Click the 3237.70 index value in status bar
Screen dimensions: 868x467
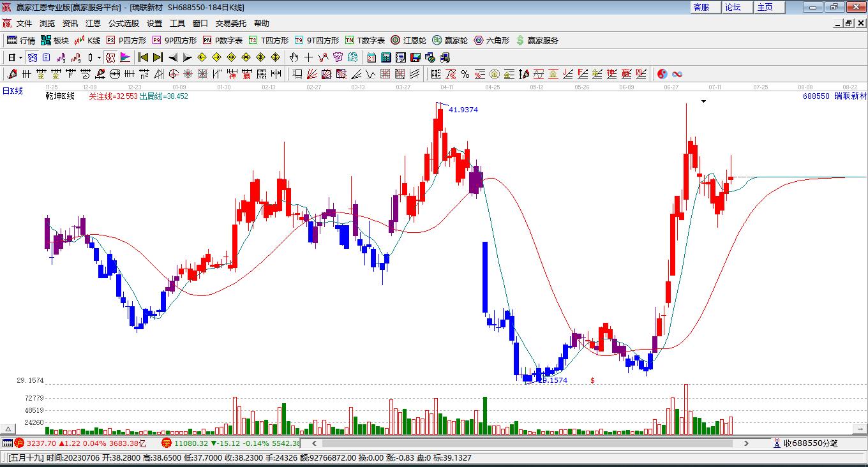41,443
